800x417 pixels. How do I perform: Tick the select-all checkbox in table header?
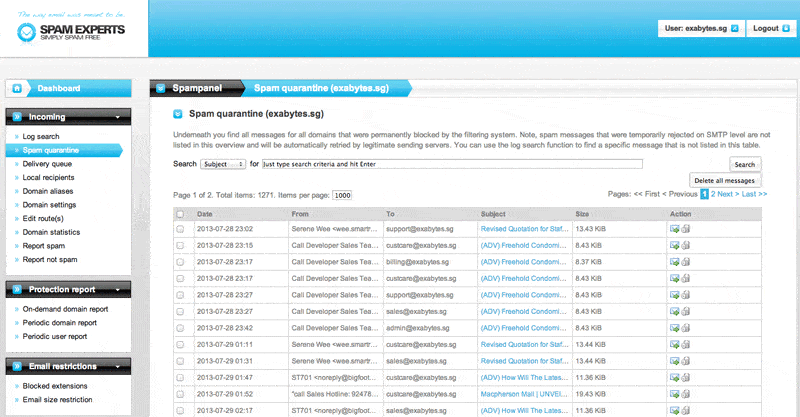tap(180, 214)
